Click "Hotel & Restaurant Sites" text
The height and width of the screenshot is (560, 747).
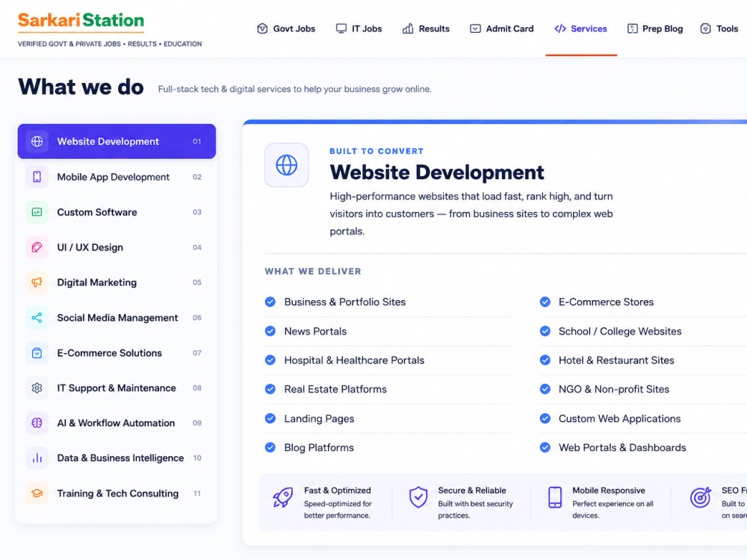click(x=616, y=361)
